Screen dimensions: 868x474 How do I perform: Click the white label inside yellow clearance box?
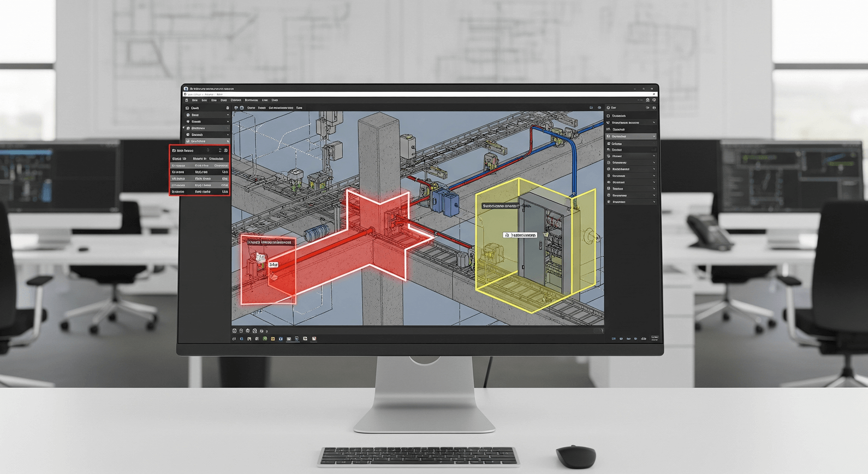coord(520,235)
